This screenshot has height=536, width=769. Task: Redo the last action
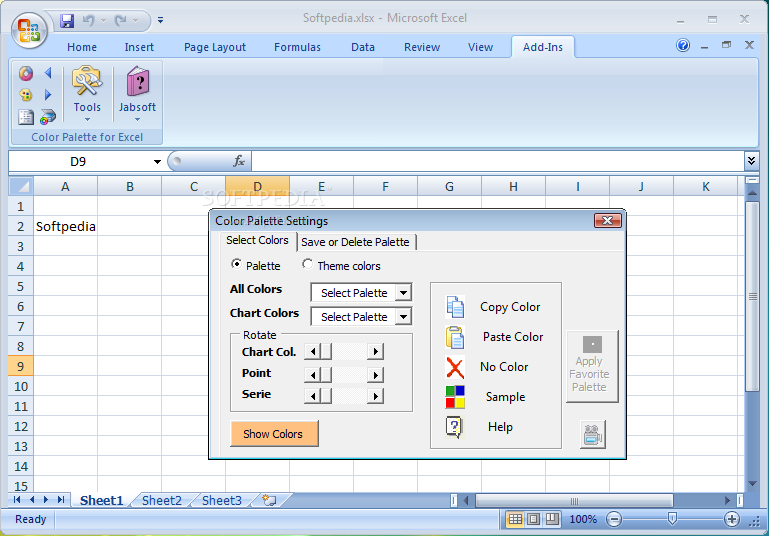[120, 21]
